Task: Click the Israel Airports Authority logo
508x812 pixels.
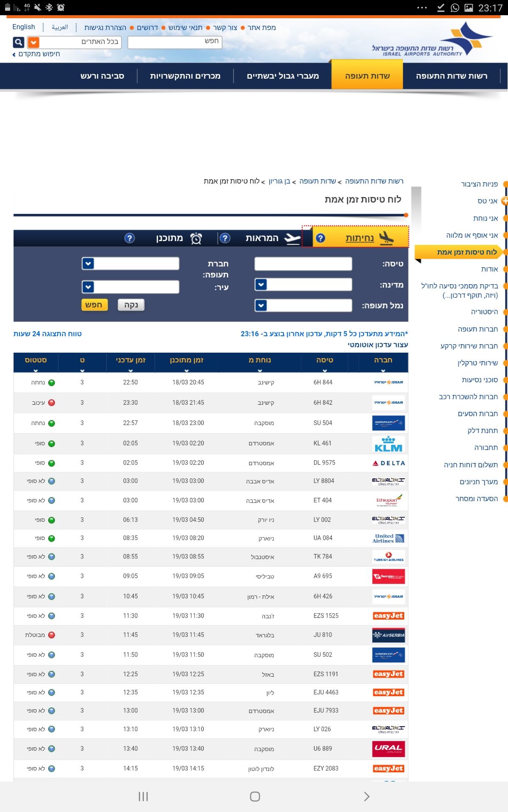Action: [432, 39]
